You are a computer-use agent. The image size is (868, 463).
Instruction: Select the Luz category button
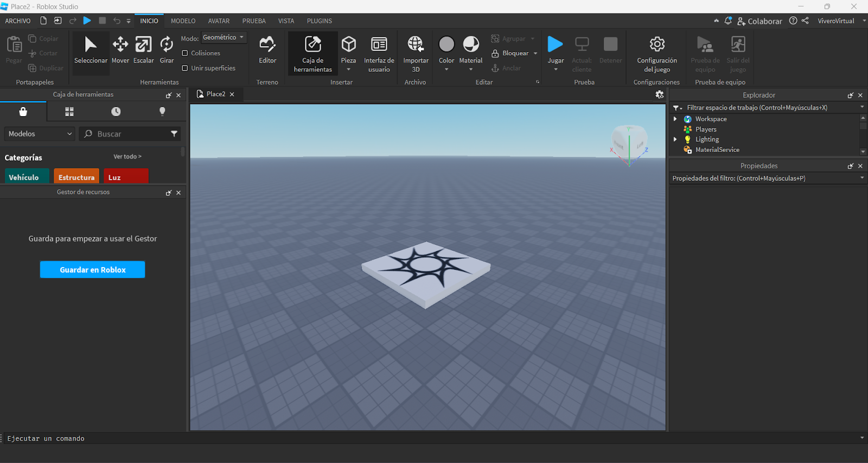tap(126, 177)
